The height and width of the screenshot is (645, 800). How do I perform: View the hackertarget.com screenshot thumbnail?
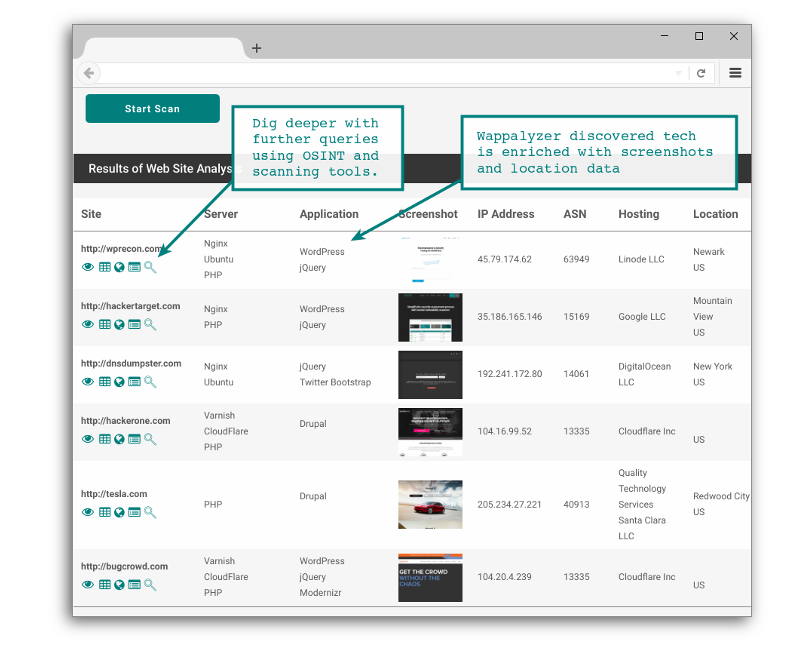point(430,317)
